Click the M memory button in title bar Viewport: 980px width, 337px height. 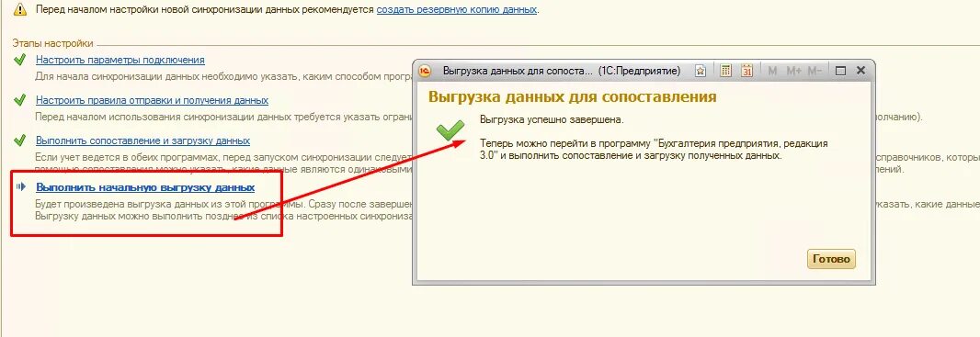pos(772,71)
